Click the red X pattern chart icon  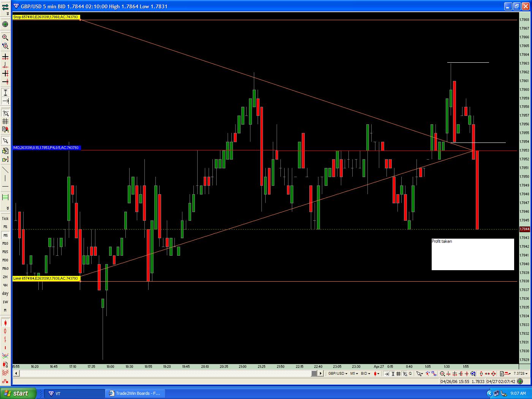coord(5,373)
